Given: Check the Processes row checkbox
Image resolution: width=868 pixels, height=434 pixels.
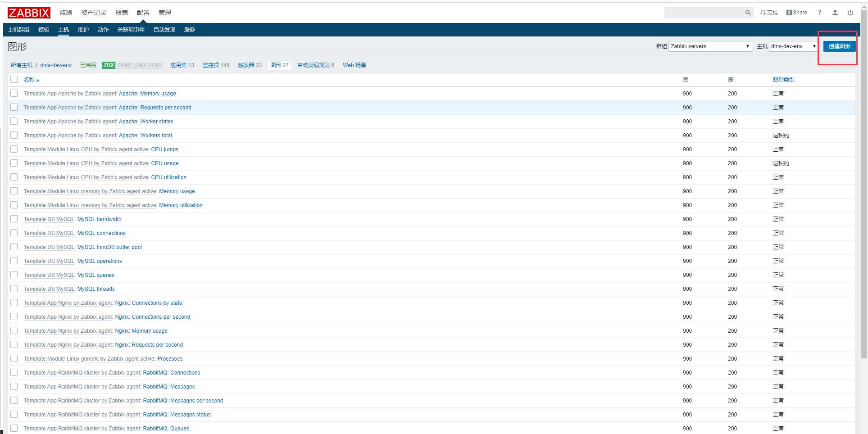Looking at the screenshot, I should pos(14,358).
